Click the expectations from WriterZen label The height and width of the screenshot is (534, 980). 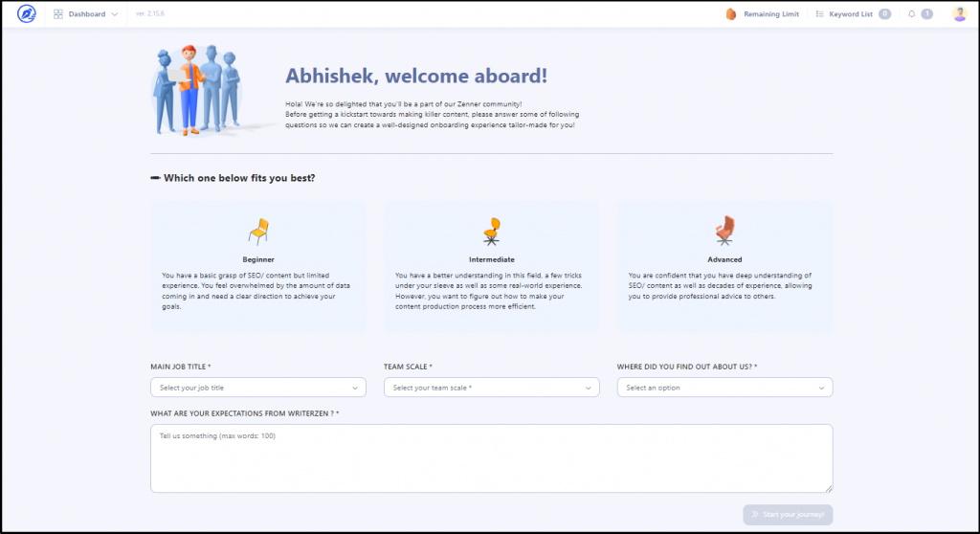click(x=244, y=413)
